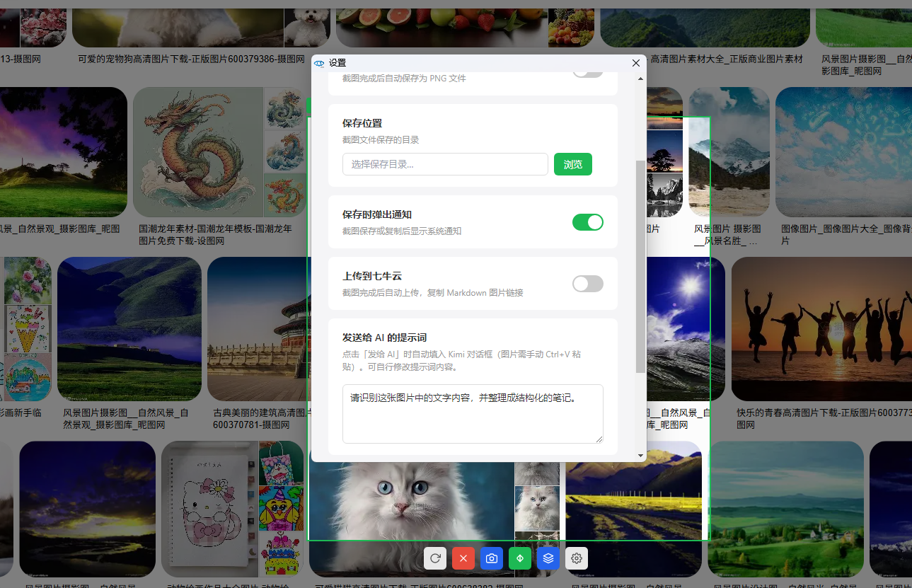Click the settings scrollbar up arrow
The width and height of the screenshot is (912, 588).
(x=641, y=79)
